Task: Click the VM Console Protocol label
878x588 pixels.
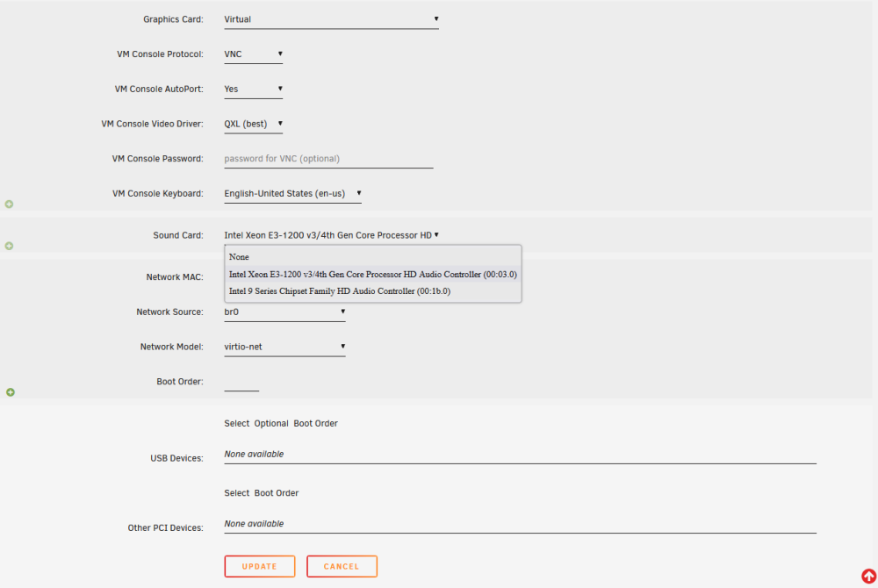Action: point(160,54)
